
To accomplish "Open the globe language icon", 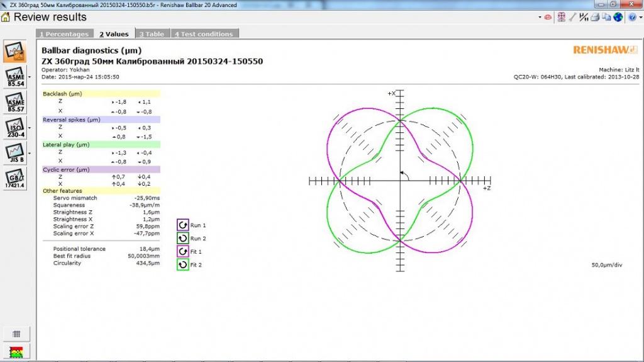I will [x=618, y=17].
